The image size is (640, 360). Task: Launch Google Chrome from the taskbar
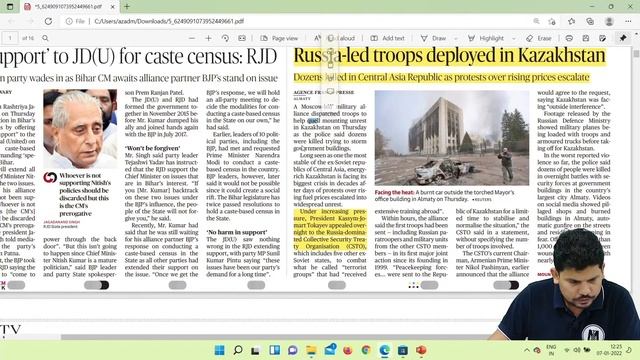366,350
